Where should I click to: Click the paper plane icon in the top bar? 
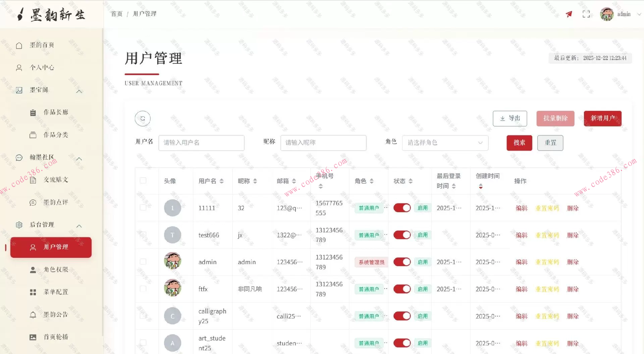tap(569, 14)
